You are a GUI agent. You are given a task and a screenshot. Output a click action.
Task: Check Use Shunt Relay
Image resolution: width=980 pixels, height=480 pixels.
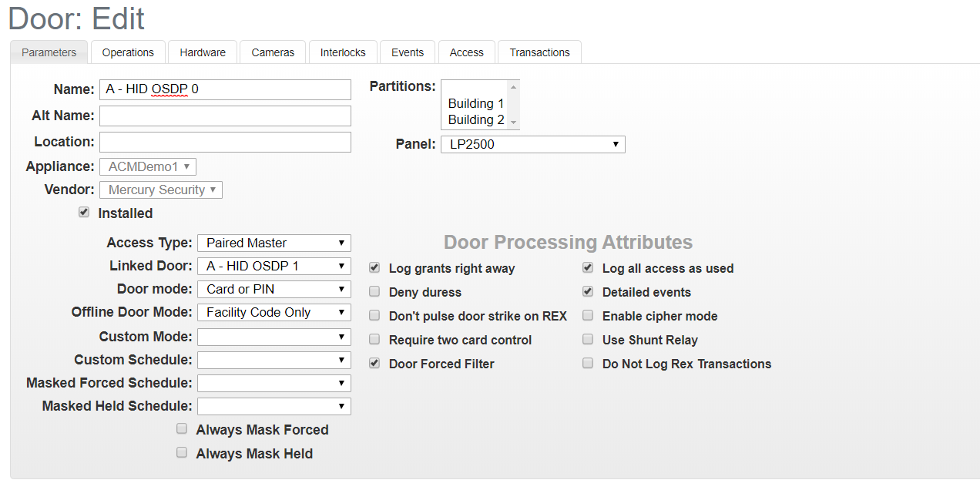(x=587, y=339)
